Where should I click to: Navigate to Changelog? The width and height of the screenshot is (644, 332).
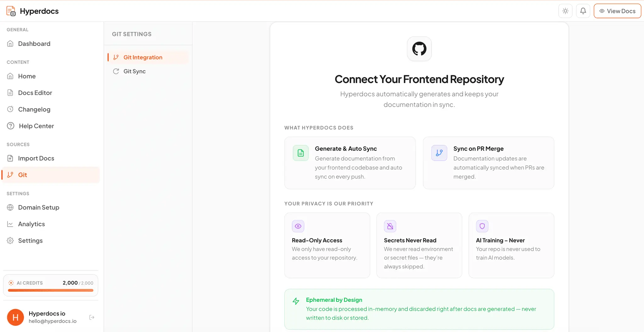(x=51, y=109)
